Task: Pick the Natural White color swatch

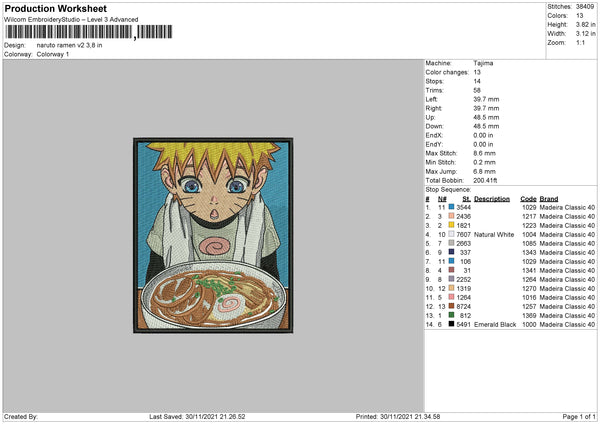Action: point(452,234)
